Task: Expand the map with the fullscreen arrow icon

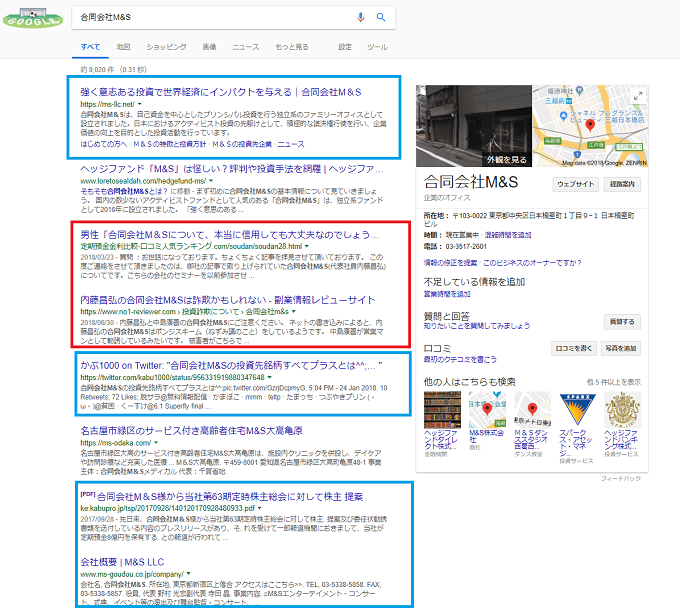Action: point(638,96)
